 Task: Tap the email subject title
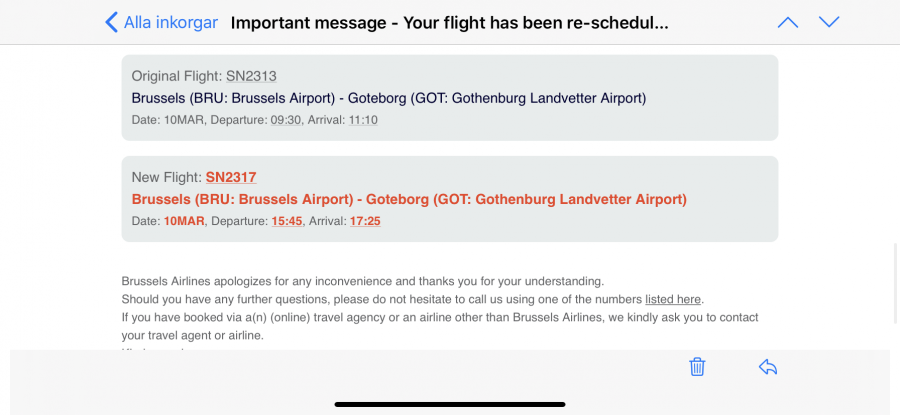pyautogui.click(x=449, y=22)
